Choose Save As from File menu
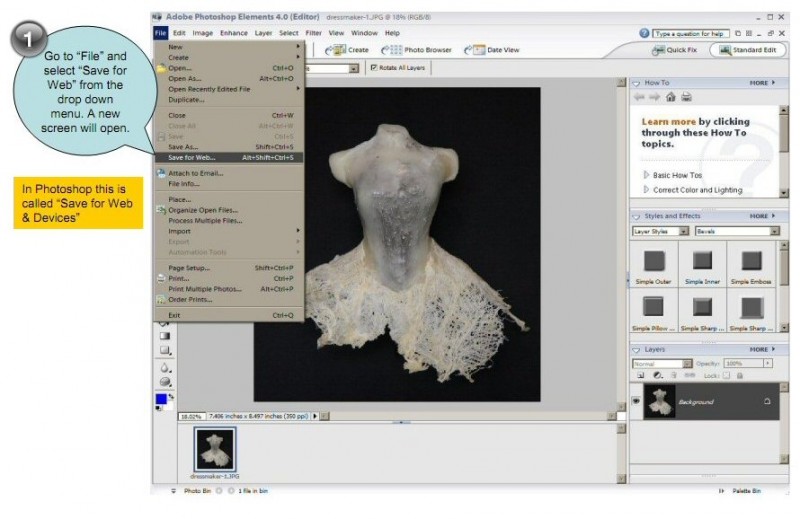Screen dimensions: 800x519 click(229, 147)
